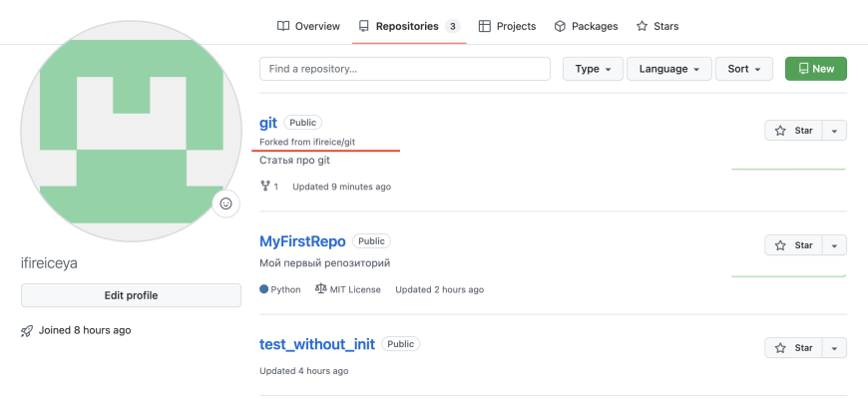Focus the Find a repository search field
This screenshot has width=868, height=399.
click(x=404, y=69)
